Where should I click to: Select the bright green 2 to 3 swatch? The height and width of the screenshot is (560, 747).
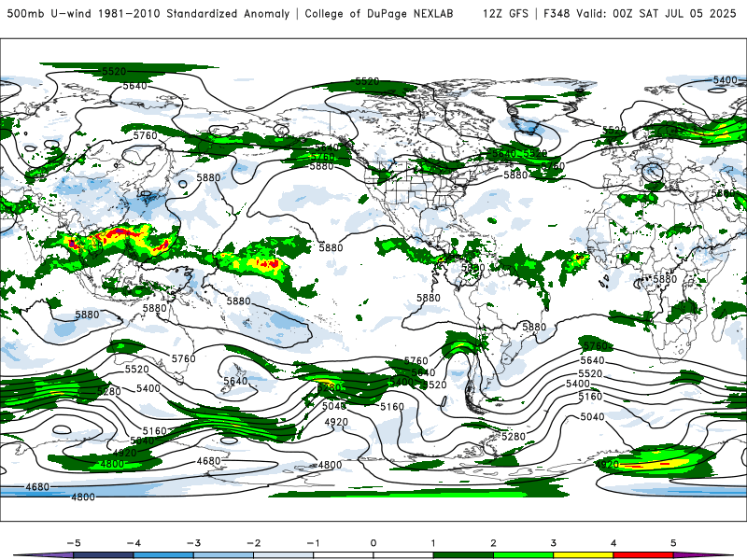(x=524, y=555)
